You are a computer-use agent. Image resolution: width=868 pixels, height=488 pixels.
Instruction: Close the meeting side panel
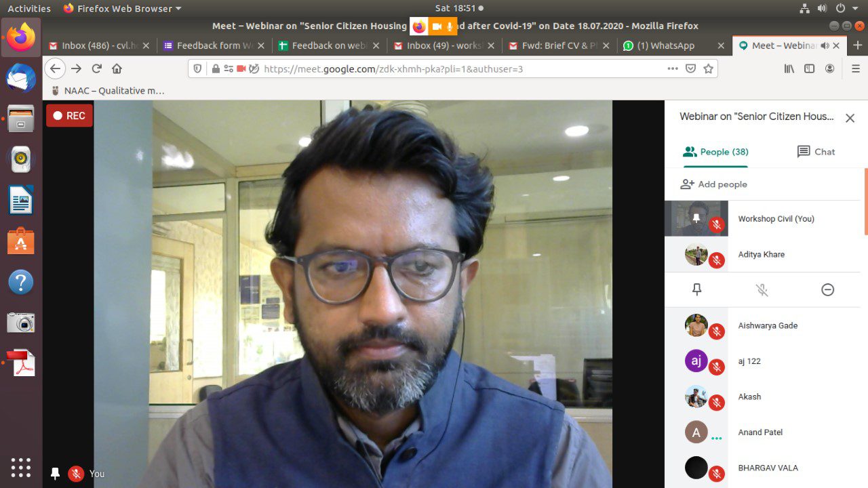tap(850, 118)
